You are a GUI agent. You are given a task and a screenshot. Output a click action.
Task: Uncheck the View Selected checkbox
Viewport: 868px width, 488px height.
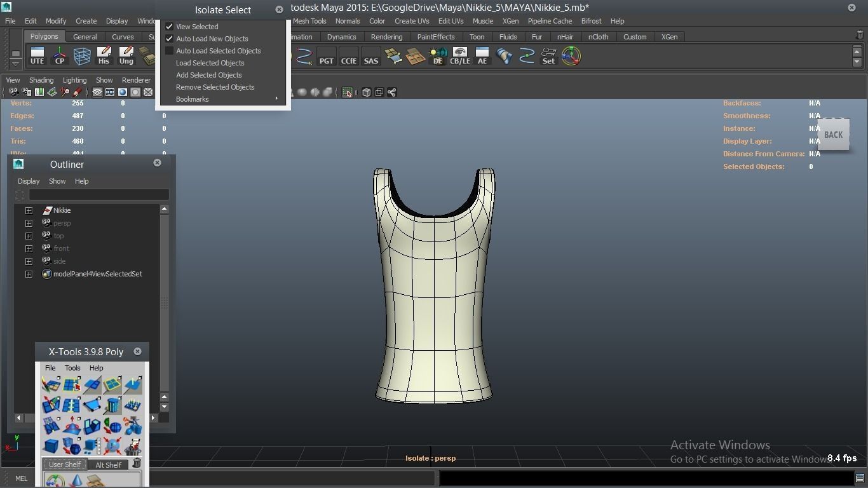point(170,27)
